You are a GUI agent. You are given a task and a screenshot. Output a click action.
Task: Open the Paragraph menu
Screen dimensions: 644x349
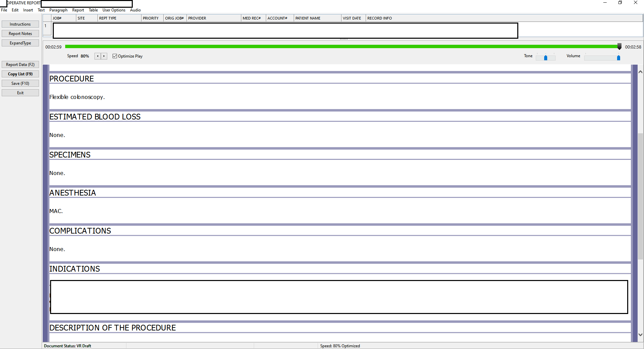(58, 10)
